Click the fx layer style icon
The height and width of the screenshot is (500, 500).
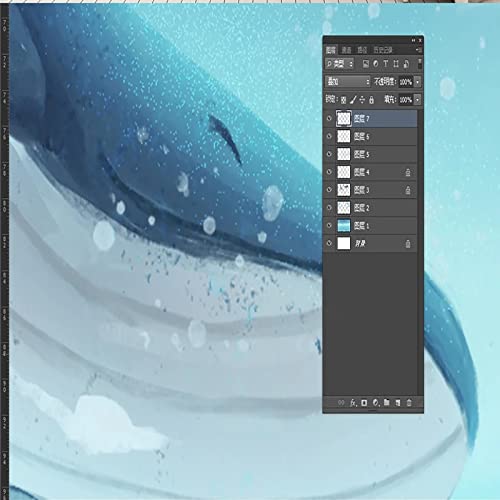(353, 403)
